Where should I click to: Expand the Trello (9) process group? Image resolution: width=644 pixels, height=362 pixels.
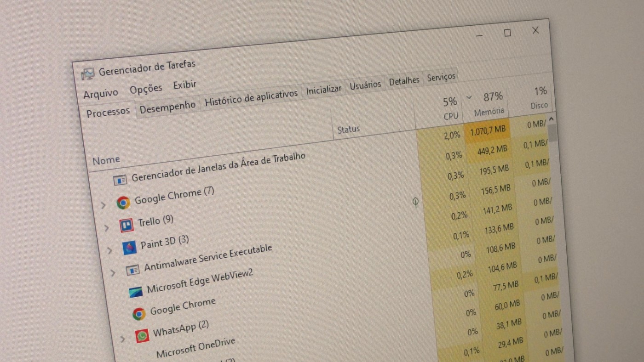(107, 227)
